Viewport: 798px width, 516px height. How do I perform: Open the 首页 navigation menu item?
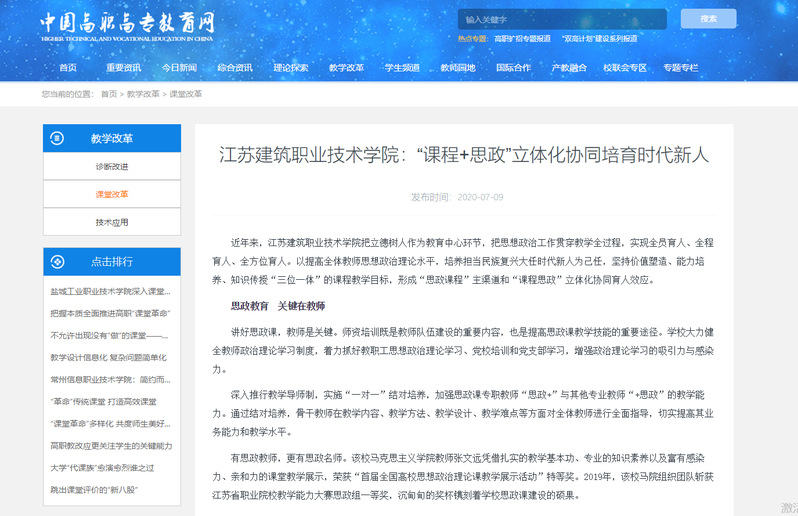click(67, 68)
